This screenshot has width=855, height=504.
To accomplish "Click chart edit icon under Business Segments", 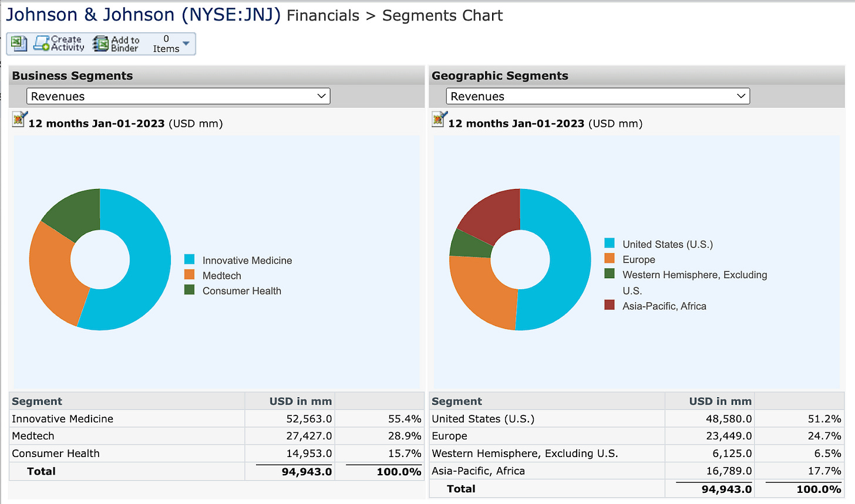I will 19,119.
